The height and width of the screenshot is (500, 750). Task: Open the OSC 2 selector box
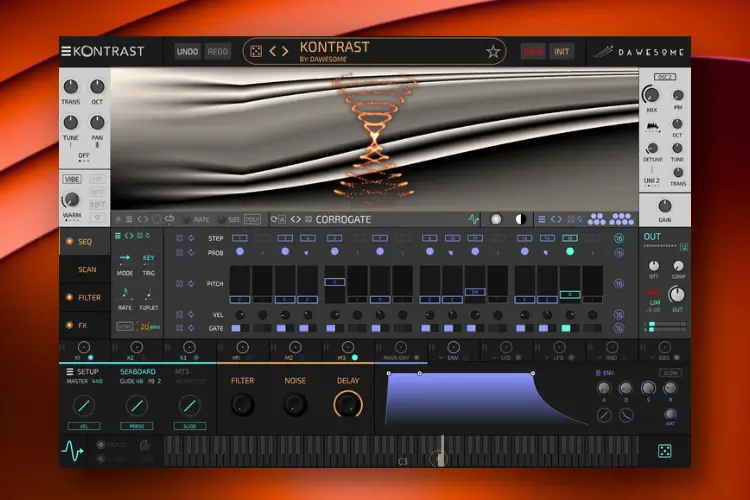665,77
